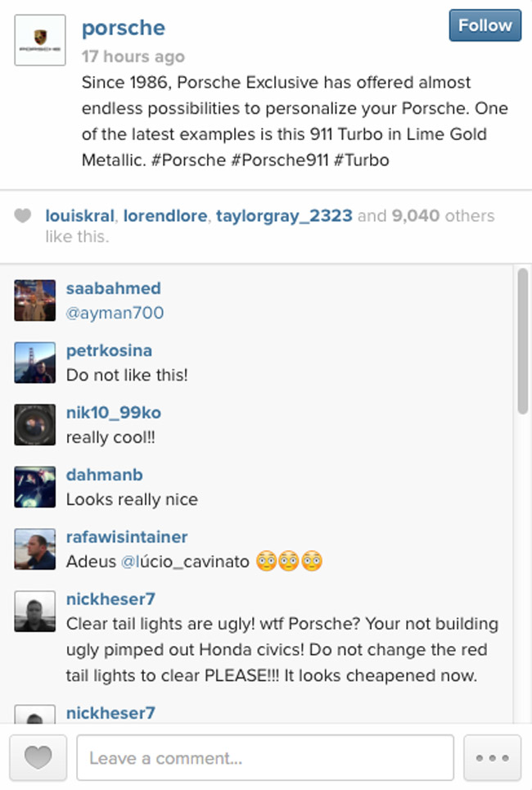
Task: Click petrkosina's Golden Gate avatar
Action: click(34, 363)
